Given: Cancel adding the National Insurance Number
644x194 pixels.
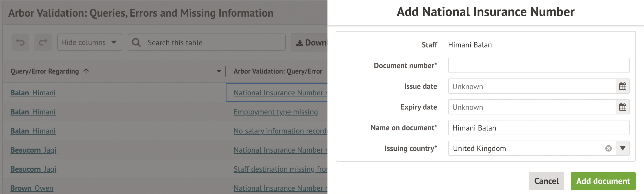Looking at the screenshot, I should click(546, 181).
